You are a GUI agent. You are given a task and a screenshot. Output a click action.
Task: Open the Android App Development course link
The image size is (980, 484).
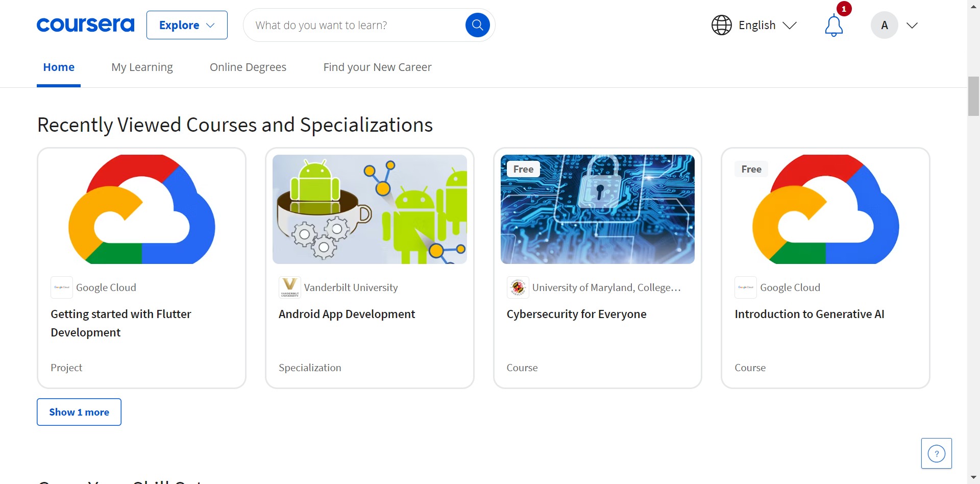tap(347, 314)
